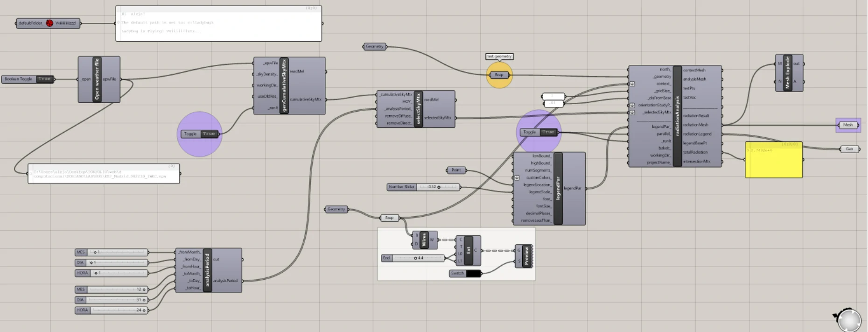
Task: Flip the Toggle feeding genCumulativeSkyMtx _runIt
Action: 209,134
